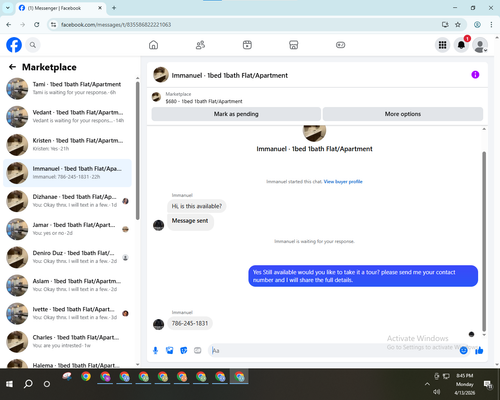Open Vedant conversation
500x400 pixels.
click(x=67, y=117)
